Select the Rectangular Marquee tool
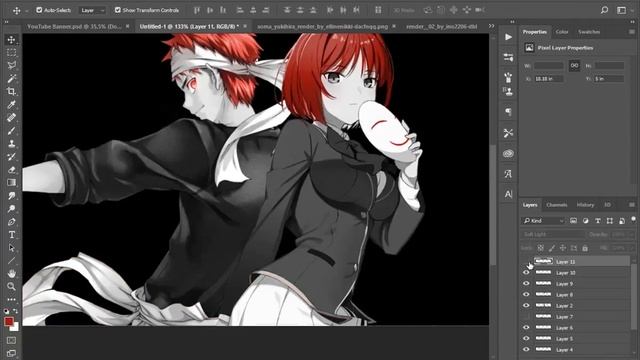The width and height of the screenshot is (640, 360). click(x=11, y=53)
